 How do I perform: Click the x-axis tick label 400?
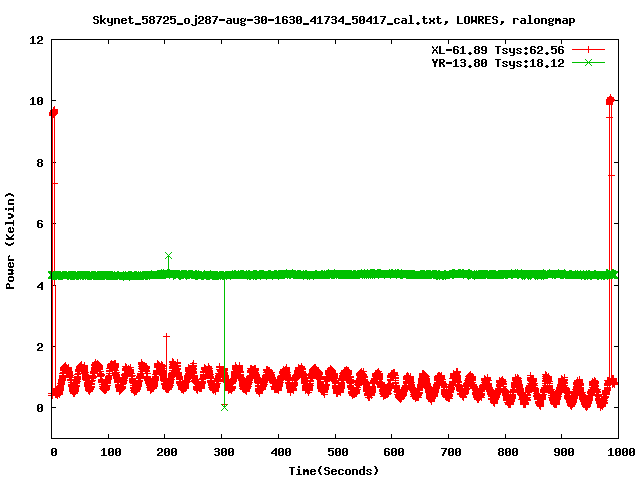tap(281, 452)
